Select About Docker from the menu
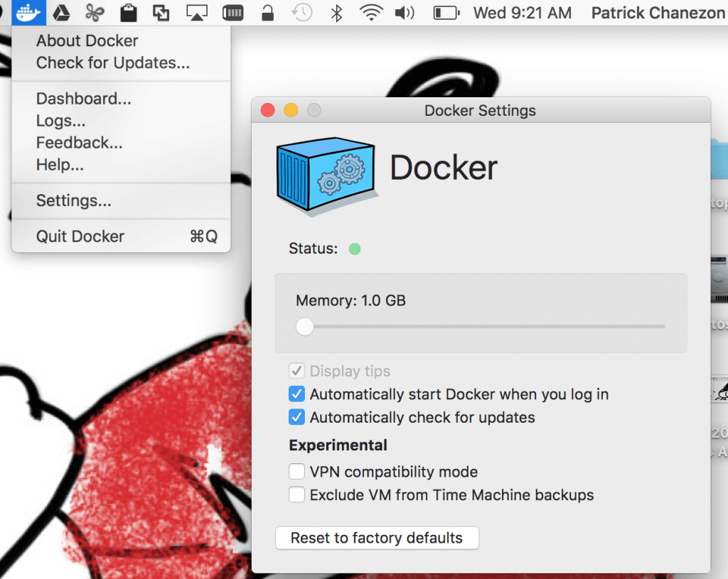This screenshot has width=728, height=579. point(87,40)
